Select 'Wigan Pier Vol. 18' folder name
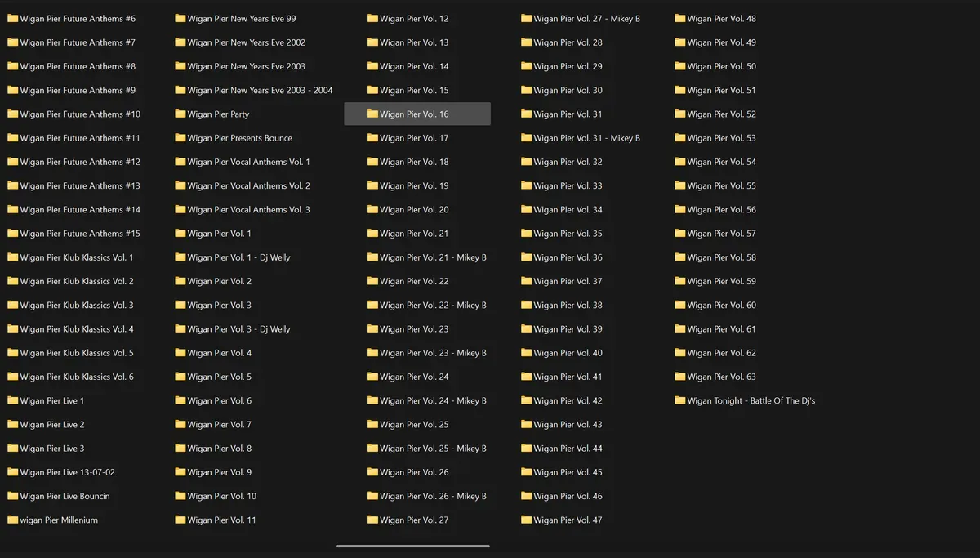Image resolution: width=980 pixels, height=558 pixels. 414,162
